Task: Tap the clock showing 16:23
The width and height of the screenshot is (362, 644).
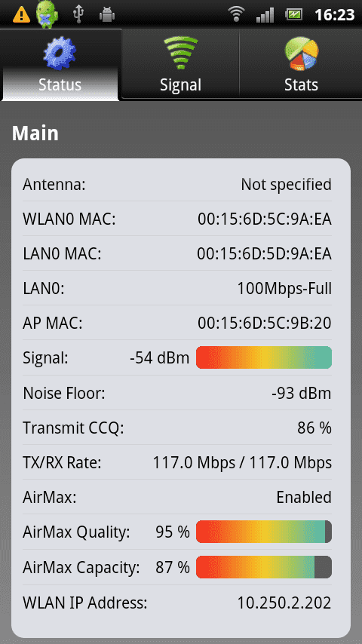Action: 334,15
